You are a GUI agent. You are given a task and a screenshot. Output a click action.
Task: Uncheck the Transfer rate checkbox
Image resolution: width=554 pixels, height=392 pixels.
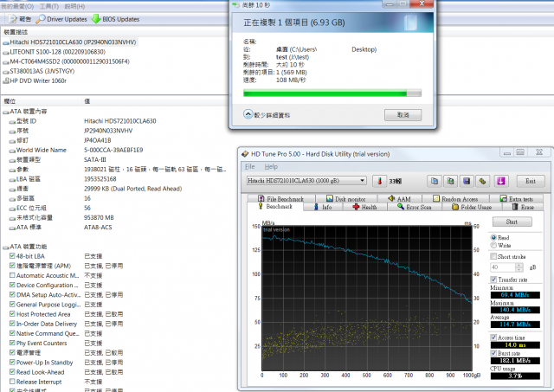coord(494,280)
